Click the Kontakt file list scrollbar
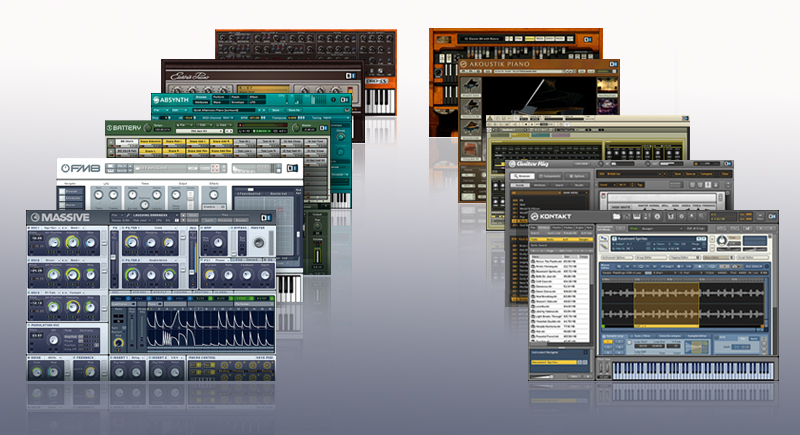 (x=591, y=299)
